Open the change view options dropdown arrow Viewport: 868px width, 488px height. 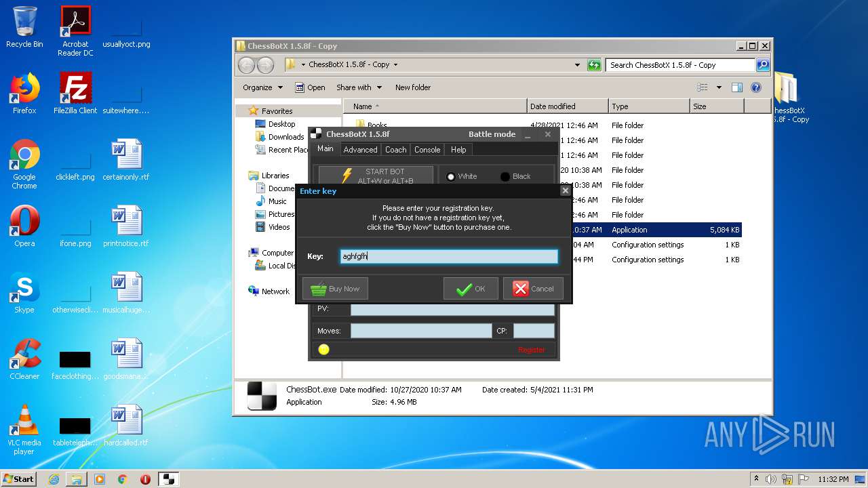point(719,87)
